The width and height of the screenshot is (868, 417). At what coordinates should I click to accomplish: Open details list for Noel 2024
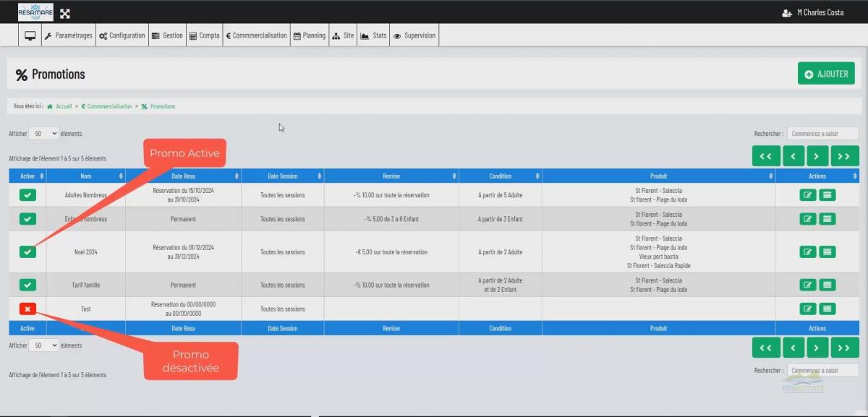(x=827, y=252)
